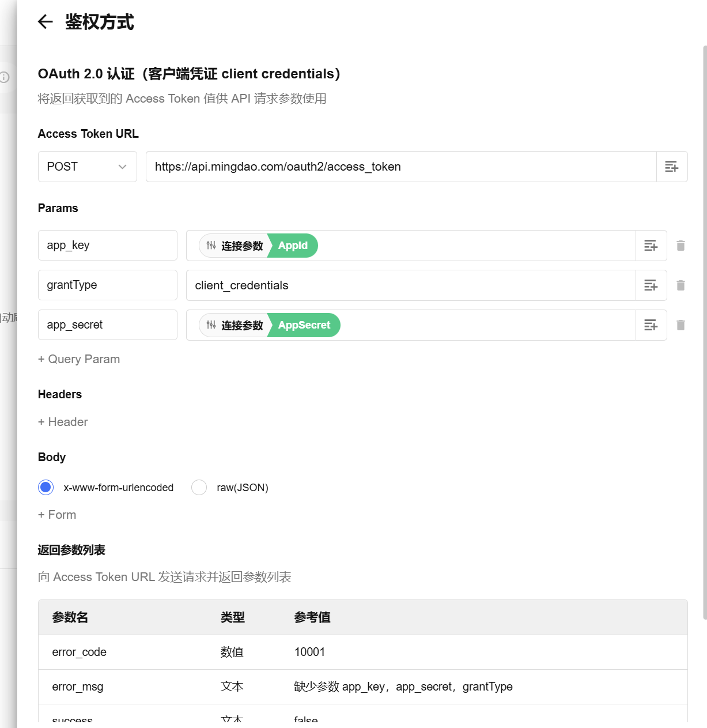Select the raw(JSON) body type

pyautogui.click(x=199, y=487)
